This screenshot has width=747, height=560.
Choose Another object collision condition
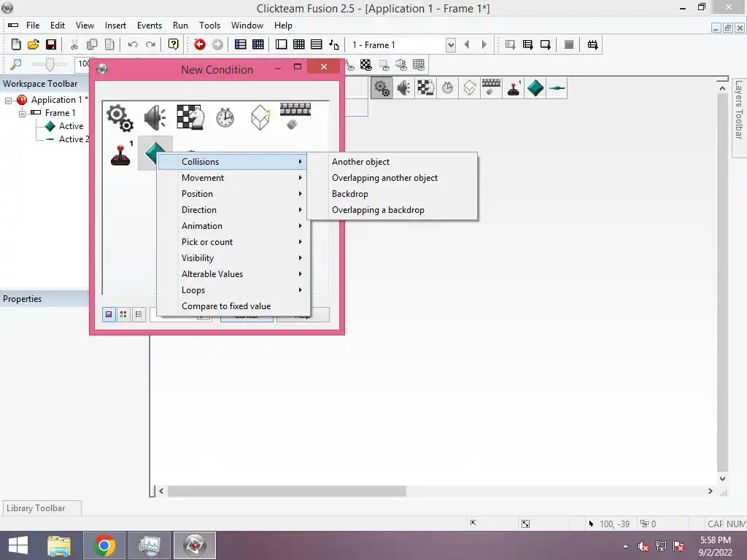click(x=392, y=162)
